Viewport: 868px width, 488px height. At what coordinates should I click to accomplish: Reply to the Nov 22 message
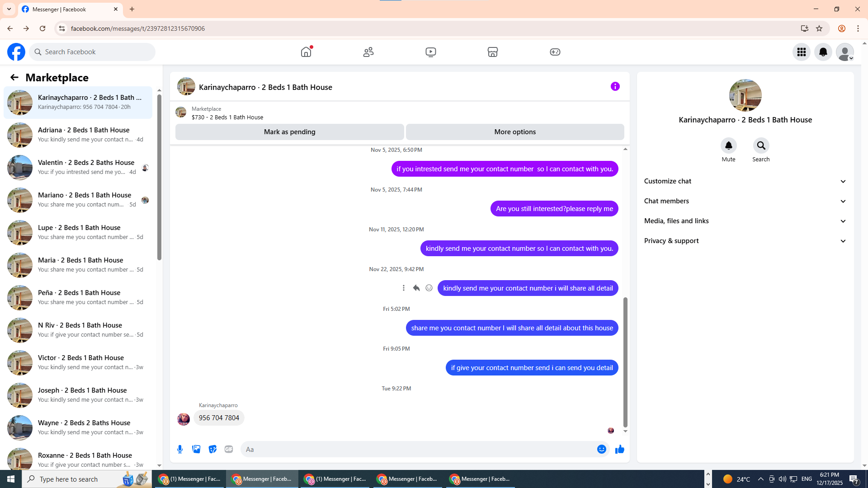coord(416,288)
